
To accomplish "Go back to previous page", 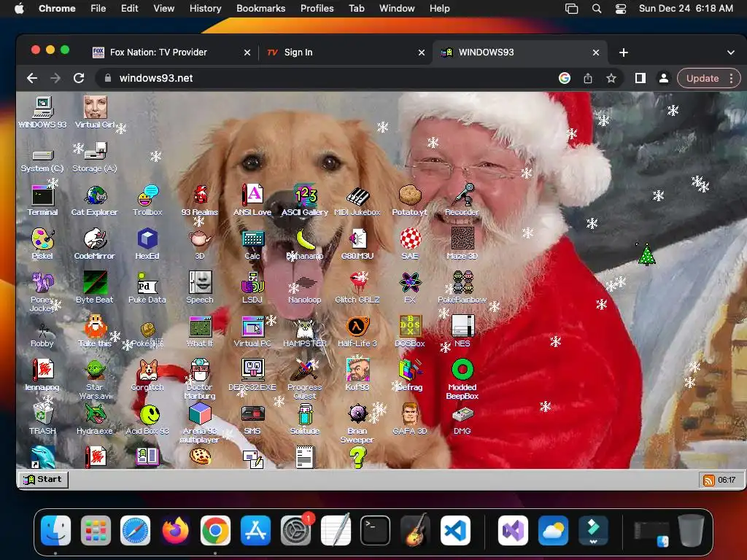I will click(x=32, y=78).
